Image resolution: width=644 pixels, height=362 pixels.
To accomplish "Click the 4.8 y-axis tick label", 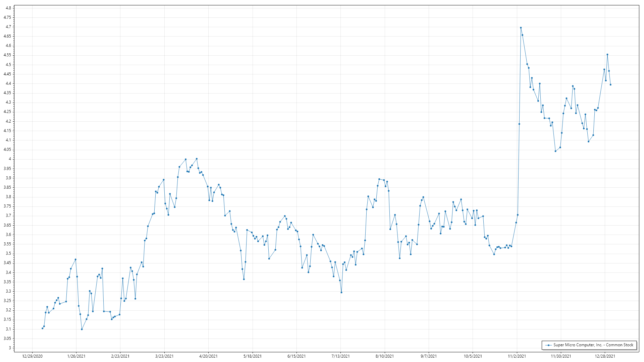I will click(x=8, y=8).
